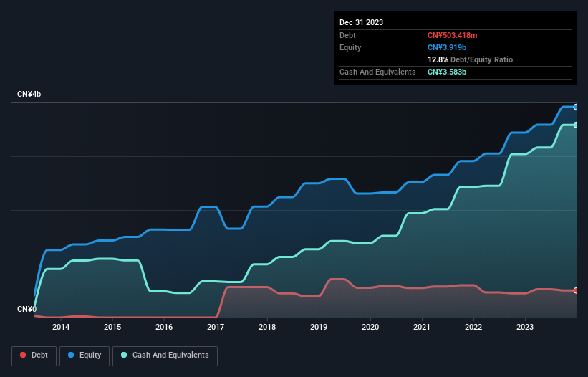The width and height of the screenshot is (588, 377).
Task: Click the Dec 31 2023 tooltip date
Action: coord(361,22)
